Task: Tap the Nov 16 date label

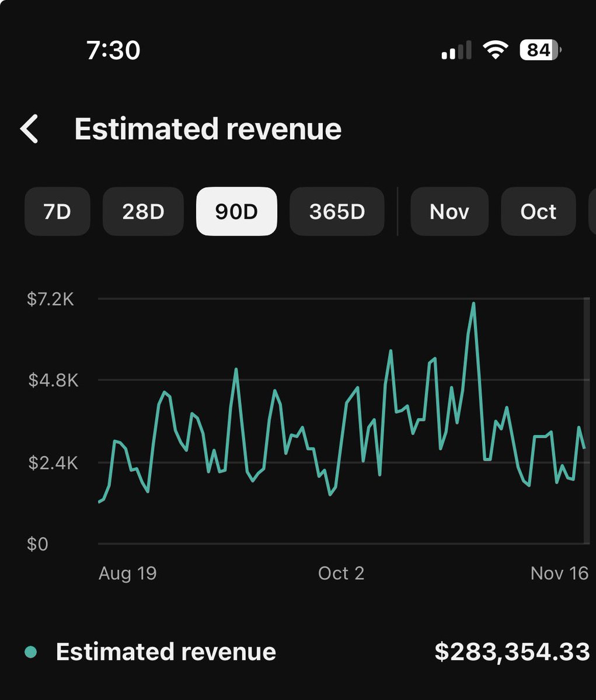Action: pos(560,573)
